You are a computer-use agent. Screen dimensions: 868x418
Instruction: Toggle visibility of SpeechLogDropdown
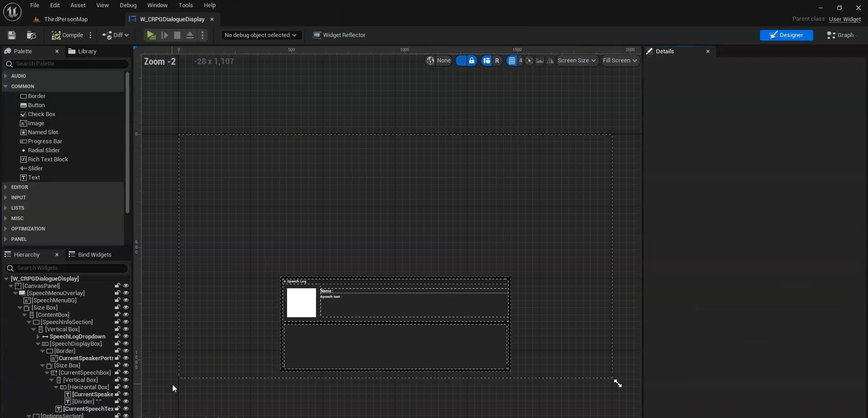[126, 337]
